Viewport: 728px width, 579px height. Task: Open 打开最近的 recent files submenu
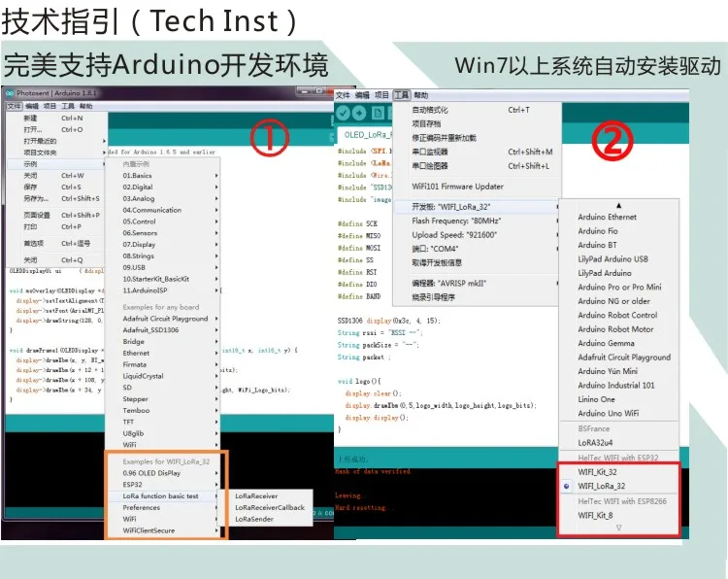click(x=56, y=141)
